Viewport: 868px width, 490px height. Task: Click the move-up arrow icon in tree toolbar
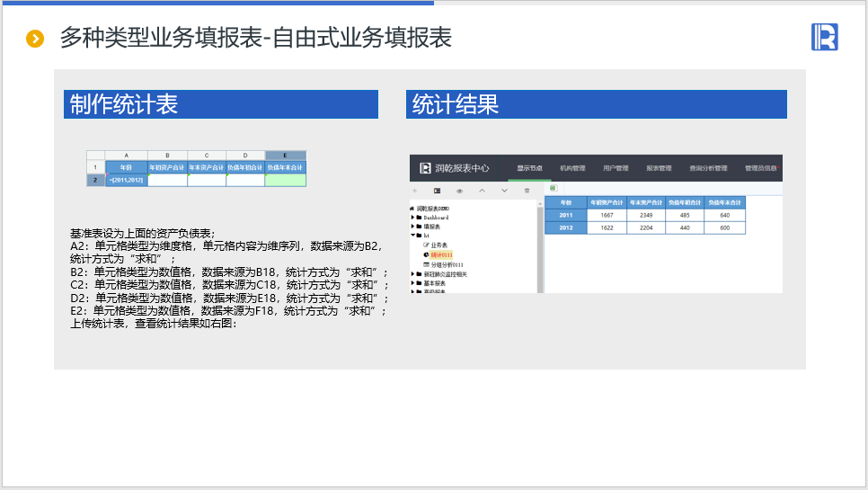pyautogui.click(x=482, y=191)
